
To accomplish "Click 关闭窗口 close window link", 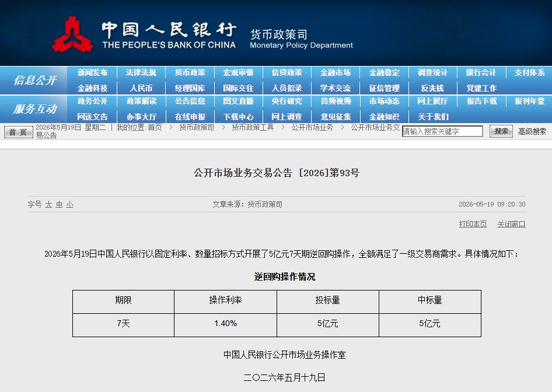I will (x=511, y=224).
